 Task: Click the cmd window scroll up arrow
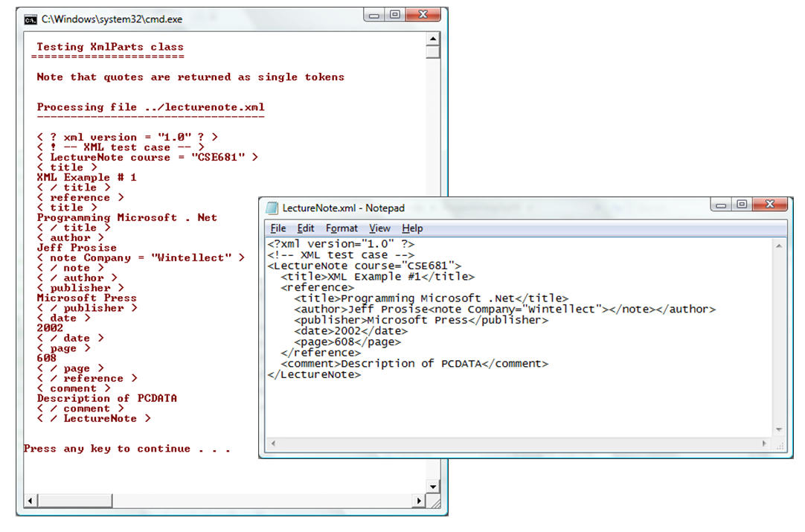(x=433, y=39)
